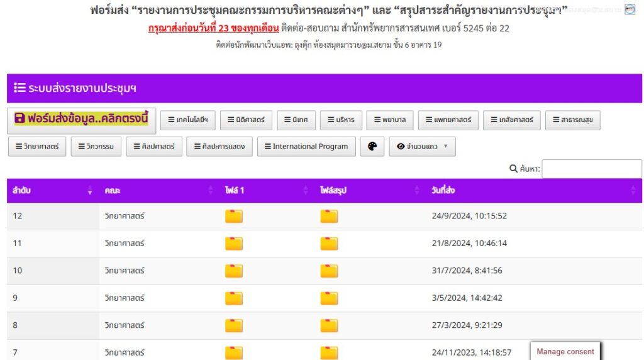The width and height of the screenshot is (644, 360).
Task: Filter by พยาบาล faculty
Action: coord(390,120)
